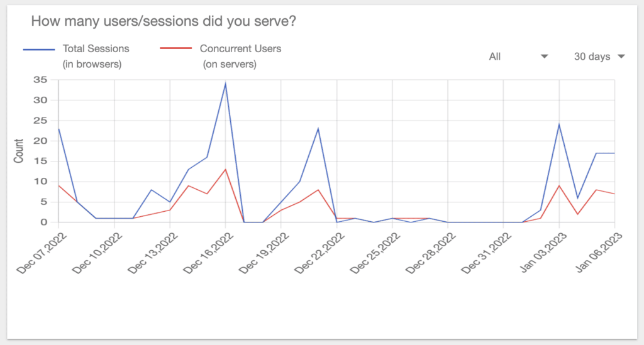Select the red peak at Dec 16
Viewport: 644px width, 345px height.
[225, 169]
